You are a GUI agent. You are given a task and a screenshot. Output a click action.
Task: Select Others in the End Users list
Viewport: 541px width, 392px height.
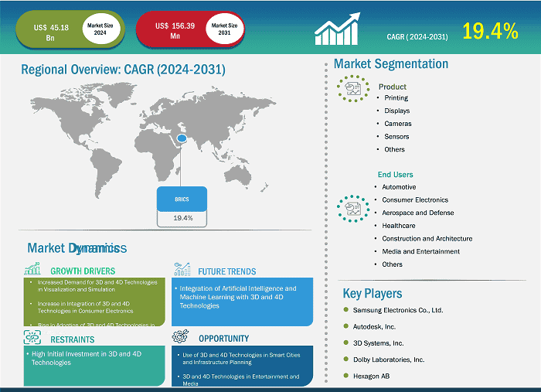point(392,264)
